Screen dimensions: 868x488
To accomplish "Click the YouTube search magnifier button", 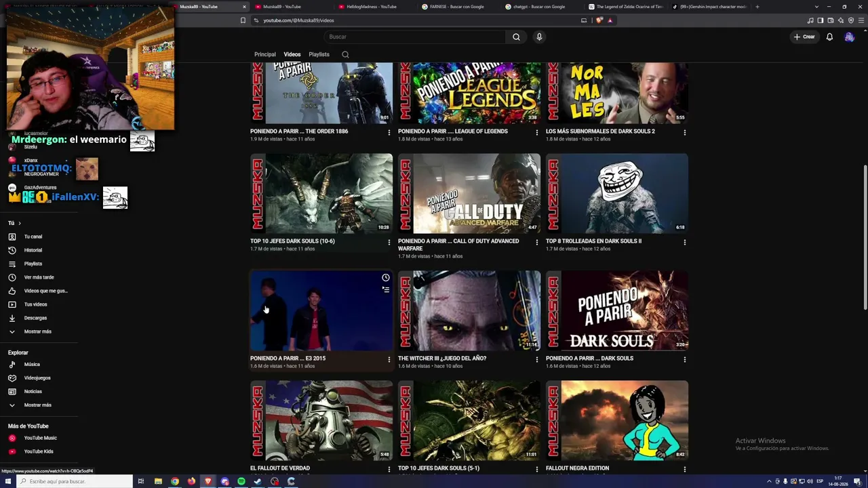I will (x=516, y=37).
